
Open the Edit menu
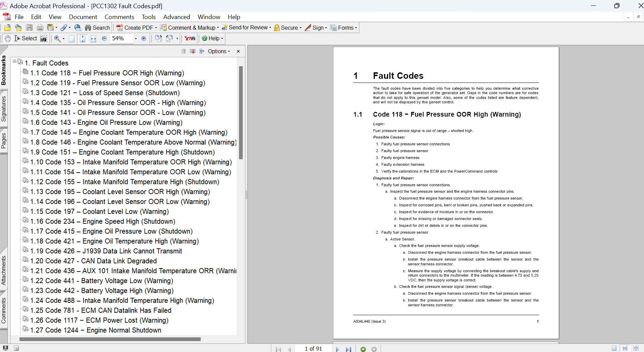(36, 17)
